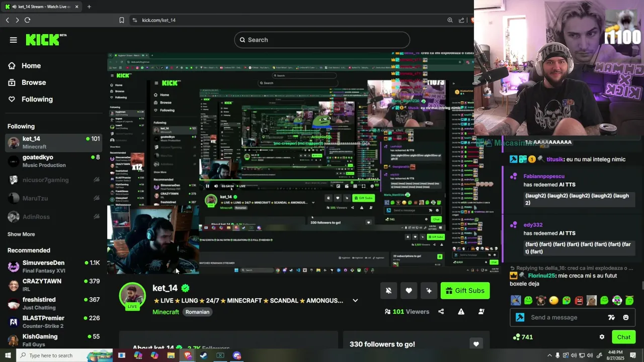Image resolution: width=644 pixels, height=362 pixels.
Task: Open the emote picker smiley icon
Action: tap(626, 317)
